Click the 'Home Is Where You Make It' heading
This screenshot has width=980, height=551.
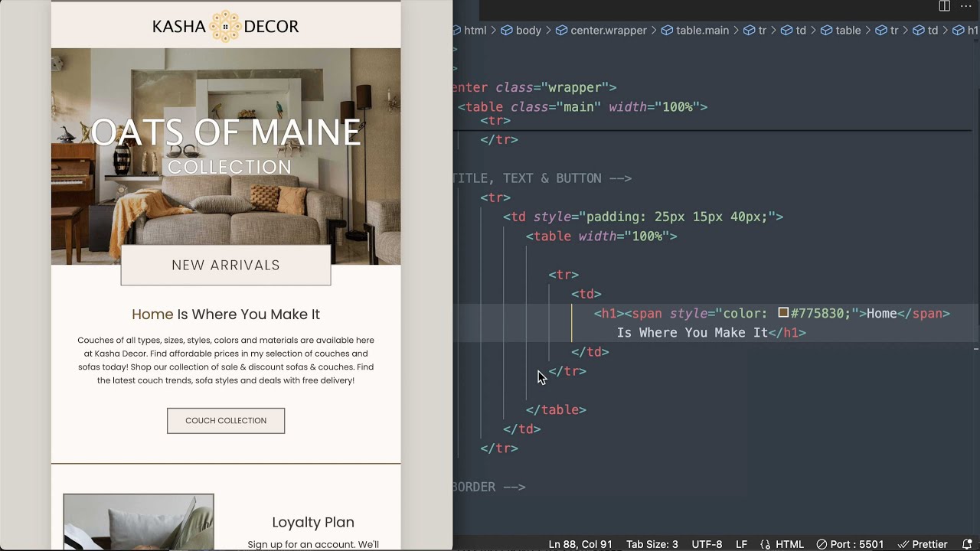point(226,315)
